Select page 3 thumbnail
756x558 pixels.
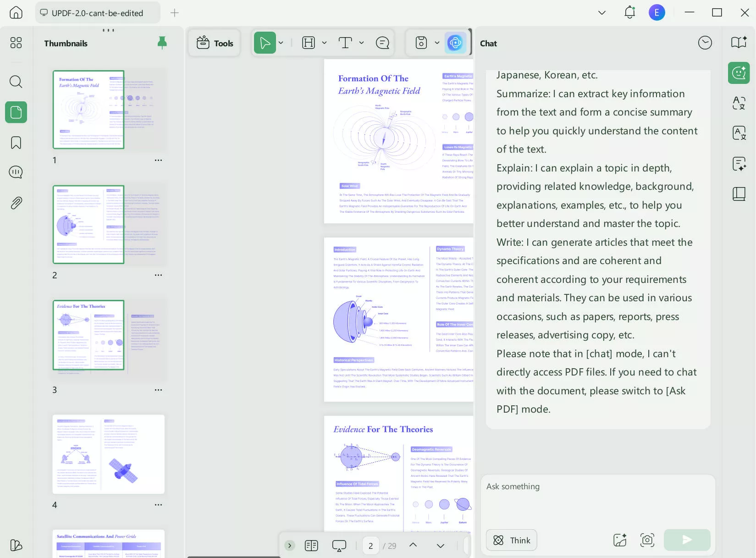[109, 340]
